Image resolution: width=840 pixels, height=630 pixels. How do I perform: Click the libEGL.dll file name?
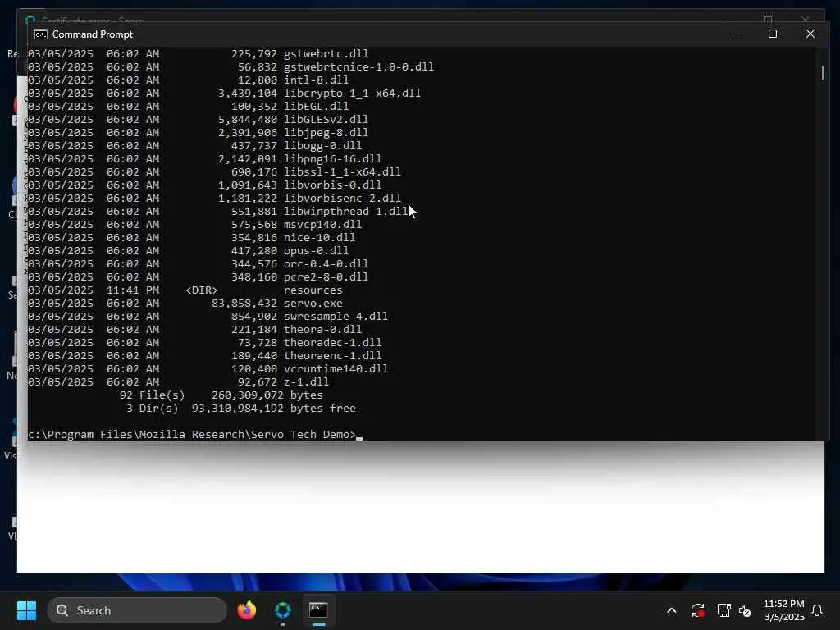tap(316, 107)
